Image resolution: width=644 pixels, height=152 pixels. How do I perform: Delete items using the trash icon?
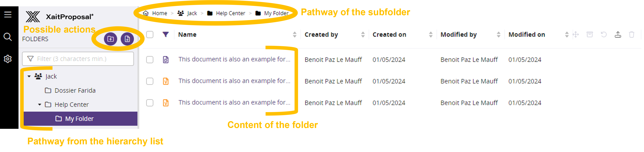coord(632,35)
